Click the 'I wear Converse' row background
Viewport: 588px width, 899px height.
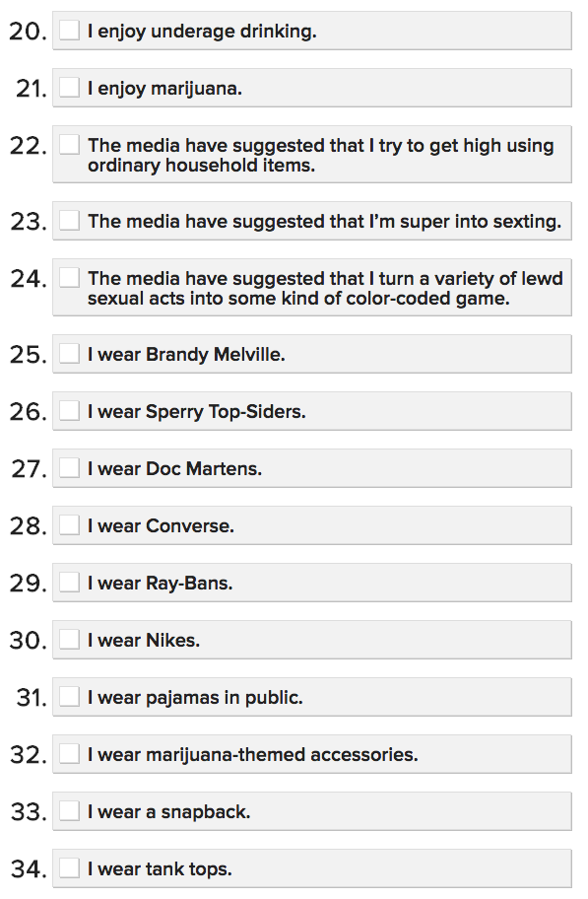click(394, 524)
